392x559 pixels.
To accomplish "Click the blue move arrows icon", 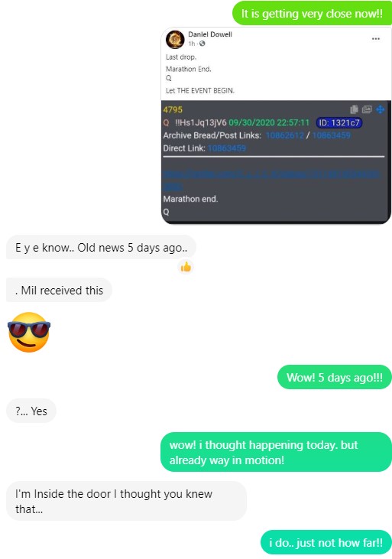I will click(381, 109).
